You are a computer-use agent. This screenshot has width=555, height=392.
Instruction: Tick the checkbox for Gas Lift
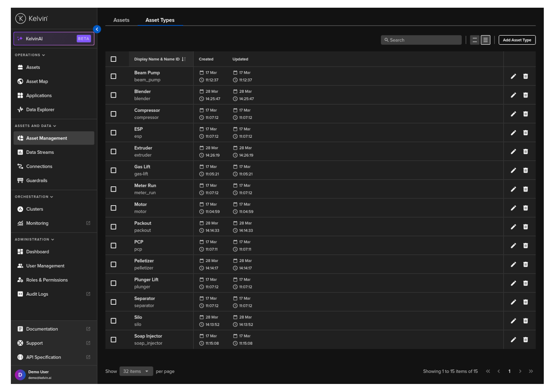pos(114,170)
